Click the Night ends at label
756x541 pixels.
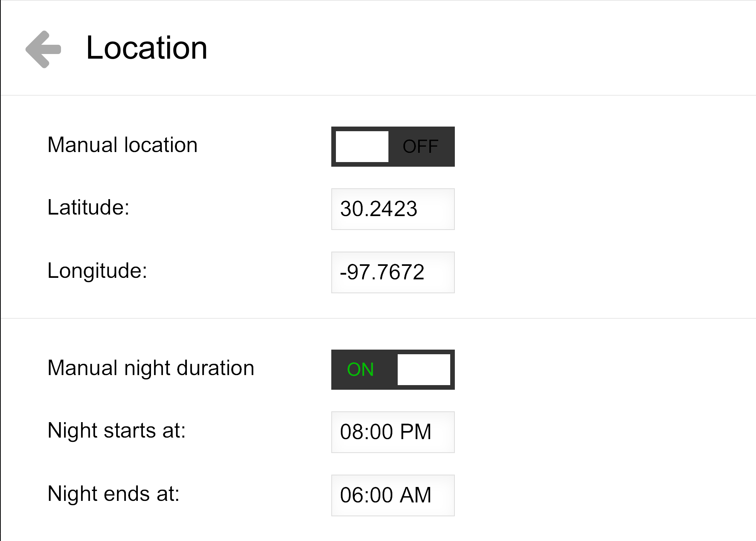pos(114,494)
